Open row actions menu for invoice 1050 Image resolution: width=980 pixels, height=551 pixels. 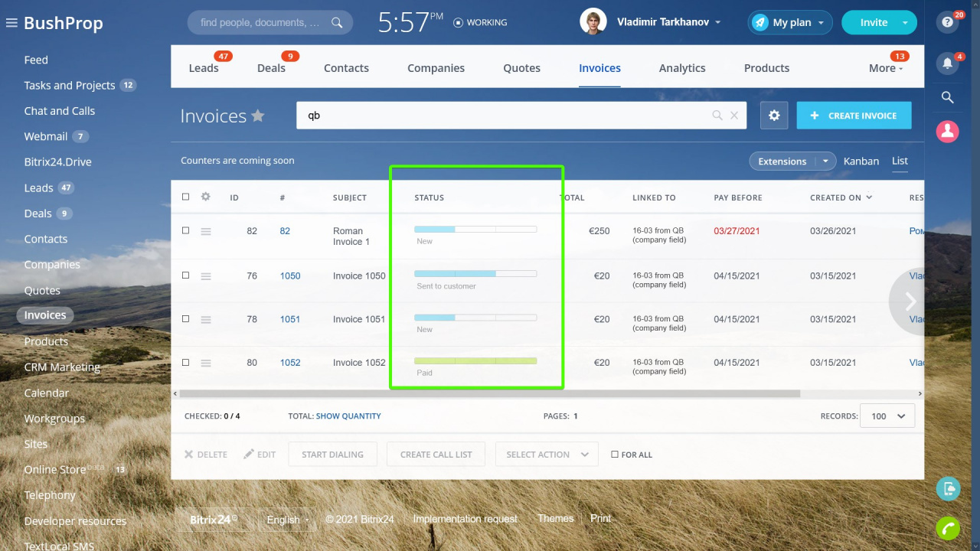(206, 276)
